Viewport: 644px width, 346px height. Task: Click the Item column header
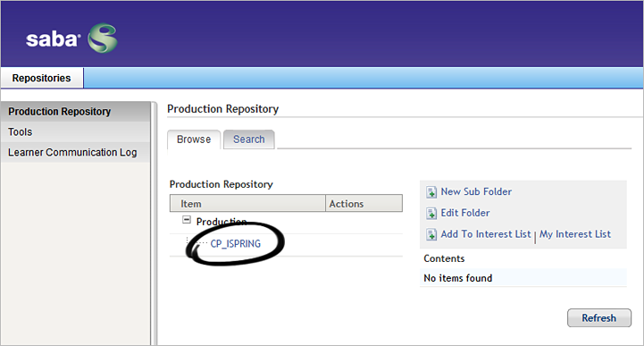coord(247,204)
